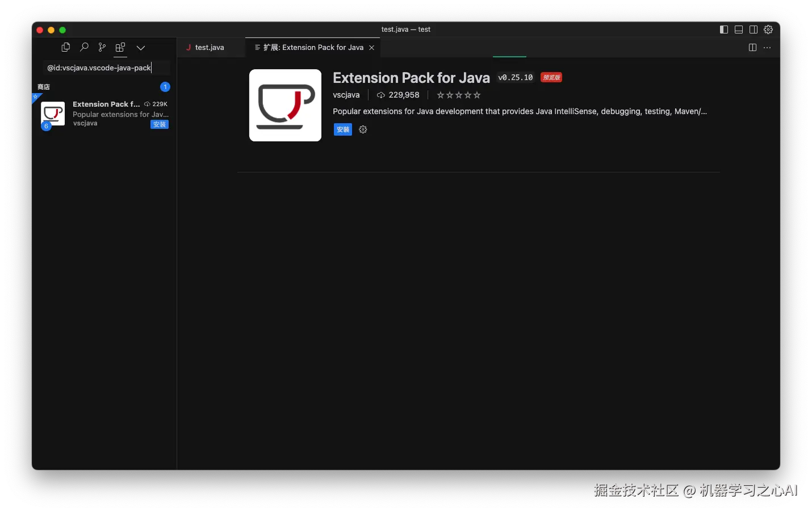Open the Search view icon

(x=84, y=47)
